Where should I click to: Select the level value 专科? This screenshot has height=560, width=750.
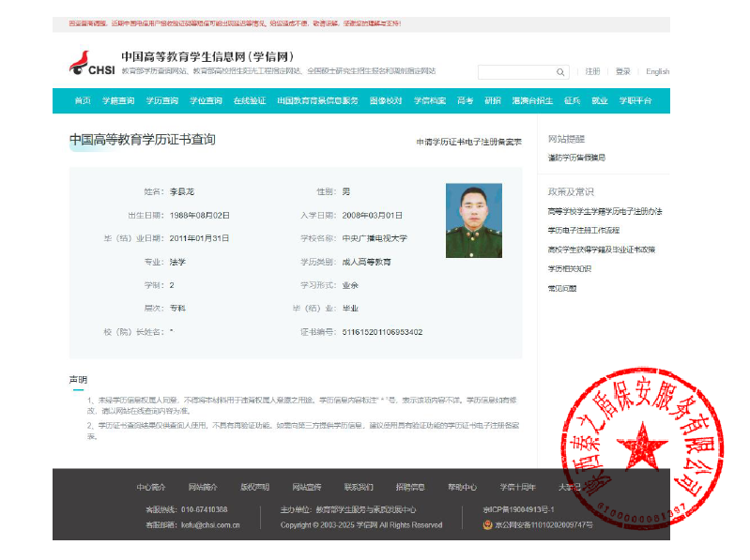[177, 309]
